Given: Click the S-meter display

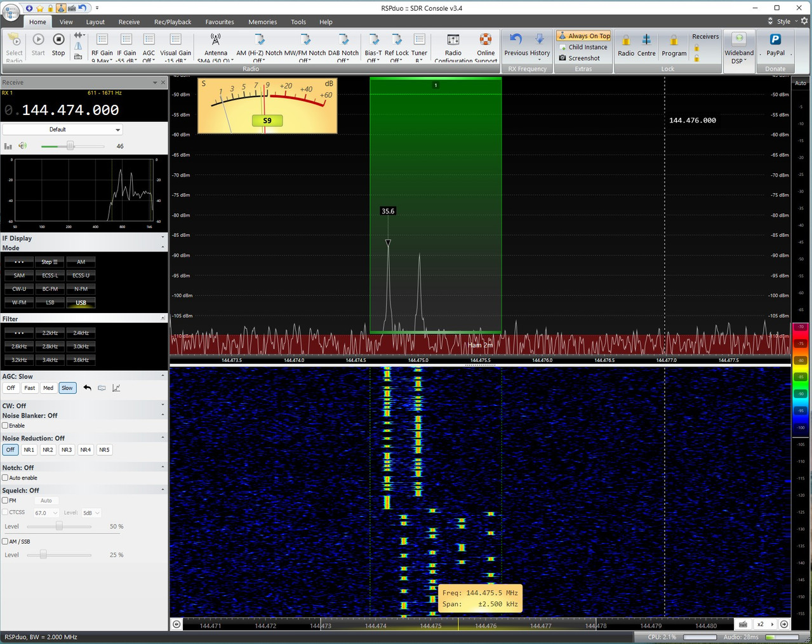Looking at the screenshot, I should pos(267,105).
